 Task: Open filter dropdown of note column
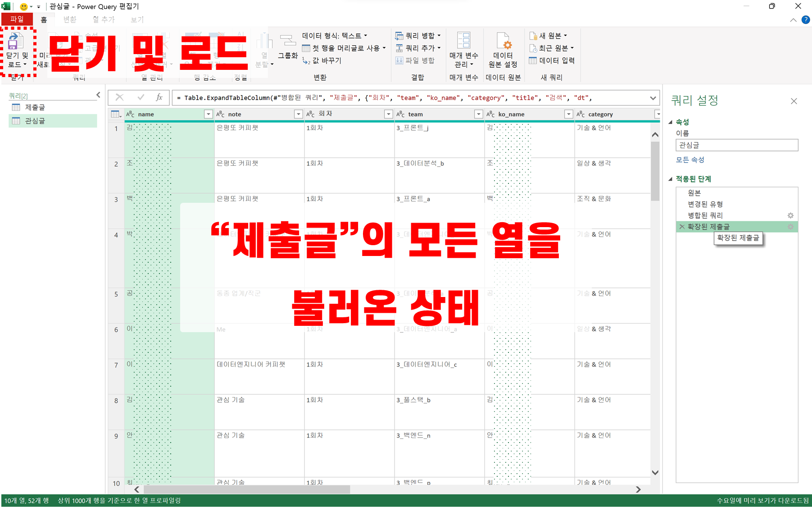pos(298,114)
